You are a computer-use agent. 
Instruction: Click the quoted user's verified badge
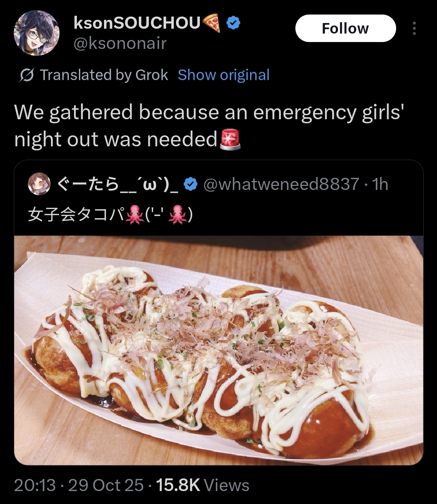click(x=191, y=184)
